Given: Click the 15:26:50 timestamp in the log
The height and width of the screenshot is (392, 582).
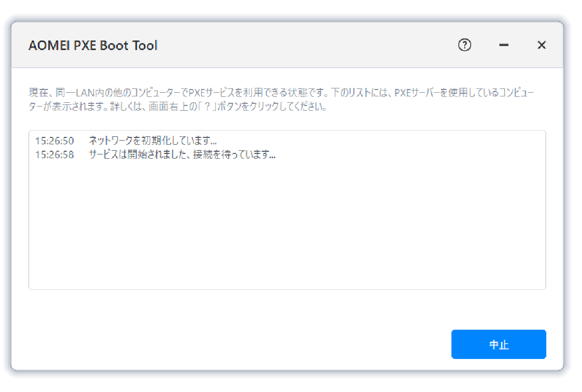Looking at the screenshot, I should (x=54, y=141).
